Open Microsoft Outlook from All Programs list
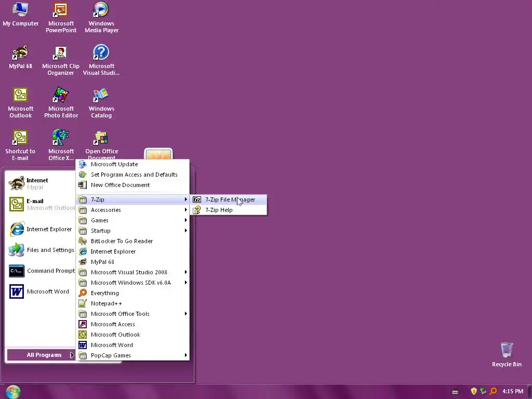Viewport: 532px width, 399px height. tap(133, 335)
